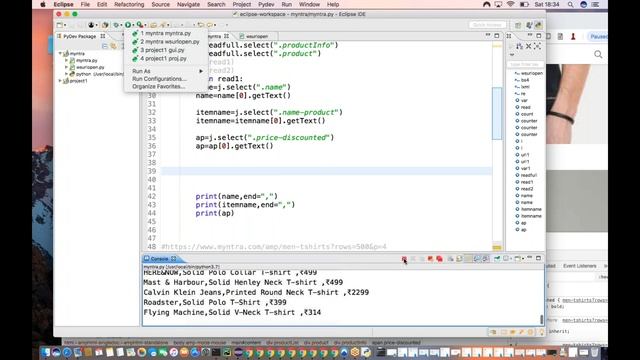
Task: Open Spotlight search in macOS menu bar
Action: pyautogui.click(x=570, y=4)
